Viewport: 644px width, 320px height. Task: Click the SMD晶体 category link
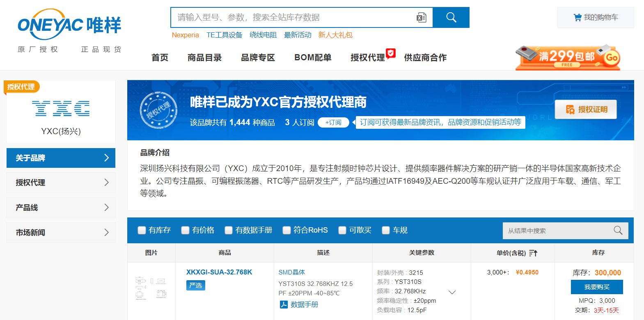[x=292, y=272]
